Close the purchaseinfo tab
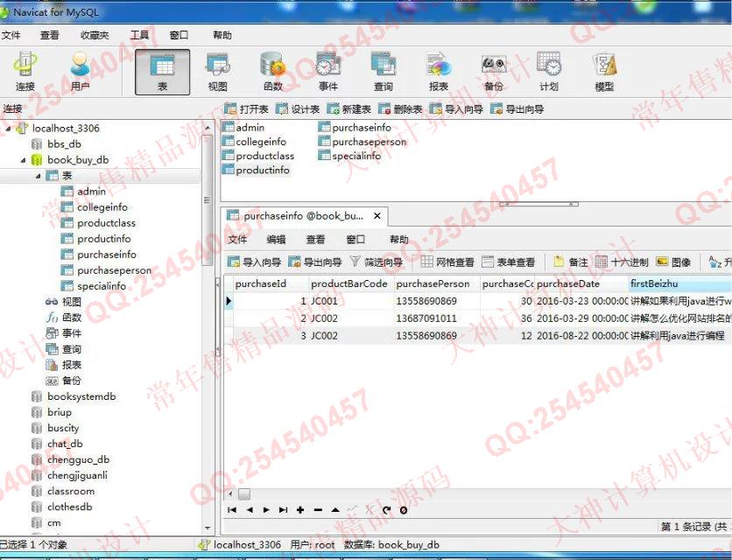The image size is (732, 560). point(377,216)
